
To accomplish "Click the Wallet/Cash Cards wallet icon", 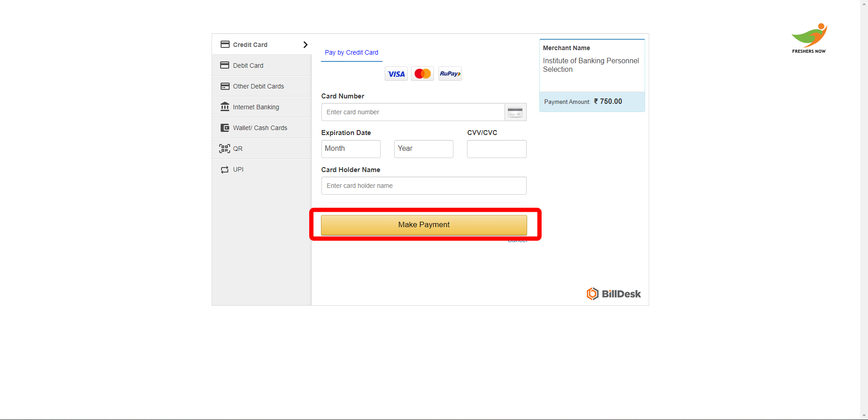I will coord(225,128).
